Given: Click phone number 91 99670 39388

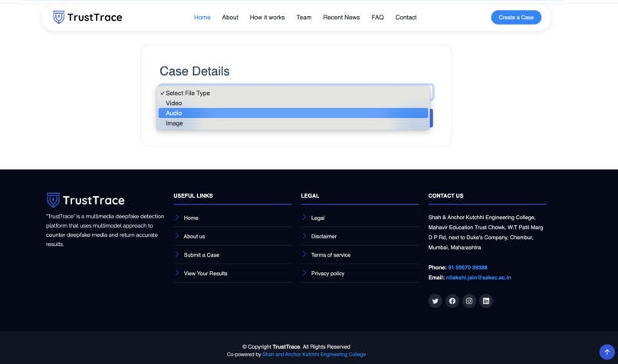Looking at the screenshot, I should pyautogui.click(x=468, y=267).
